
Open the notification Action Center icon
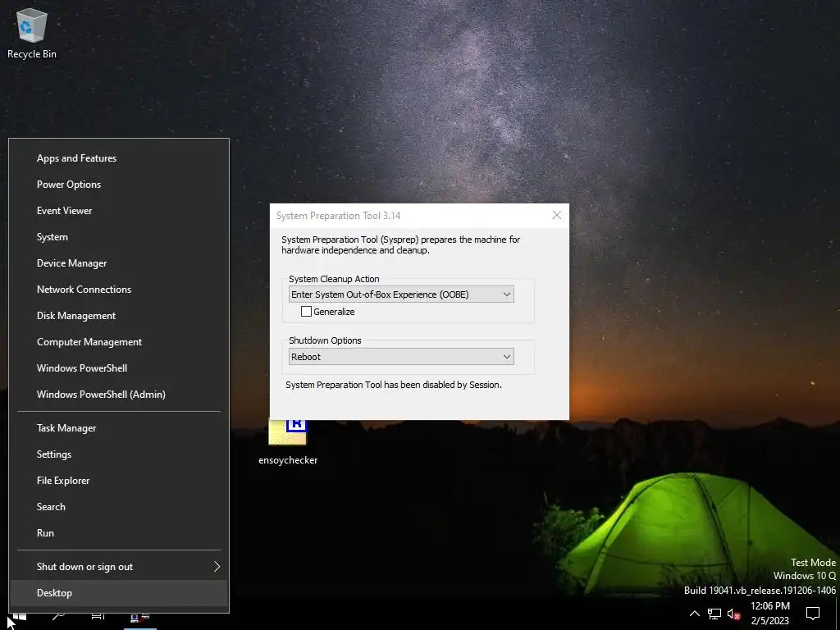(x=813, y=614)
